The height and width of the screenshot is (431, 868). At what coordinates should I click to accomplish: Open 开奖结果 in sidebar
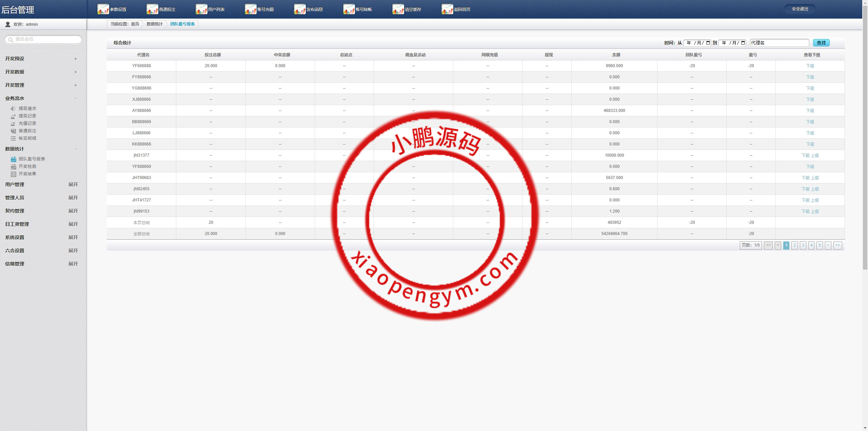(x=27, y=174)
